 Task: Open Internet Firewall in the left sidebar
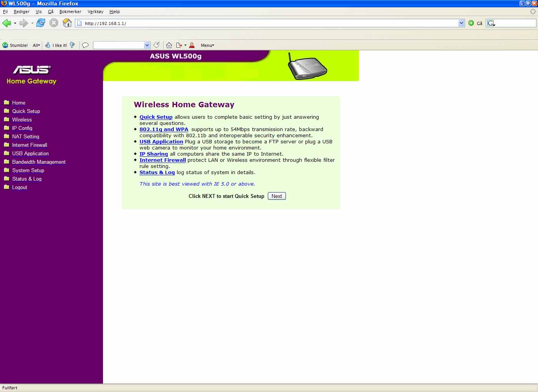30,145
